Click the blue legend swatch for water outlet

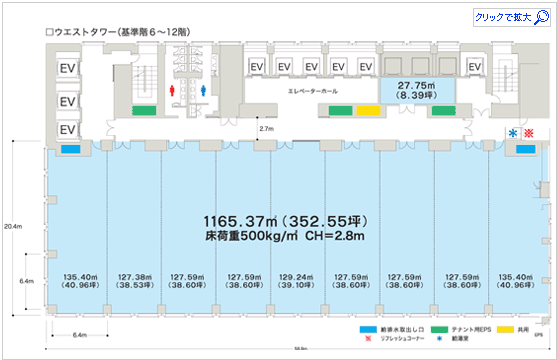[x=368, y=329]
